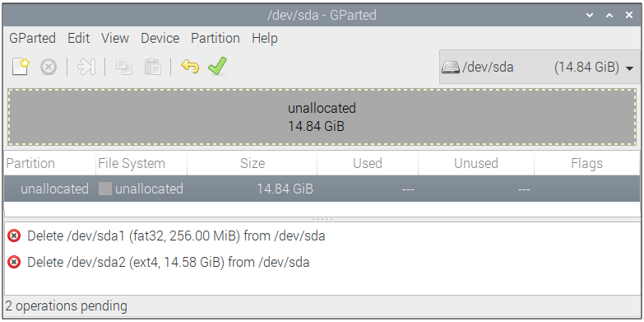Open the Help menu
Viewport: 644px width, 322px height.
(265, 38)
